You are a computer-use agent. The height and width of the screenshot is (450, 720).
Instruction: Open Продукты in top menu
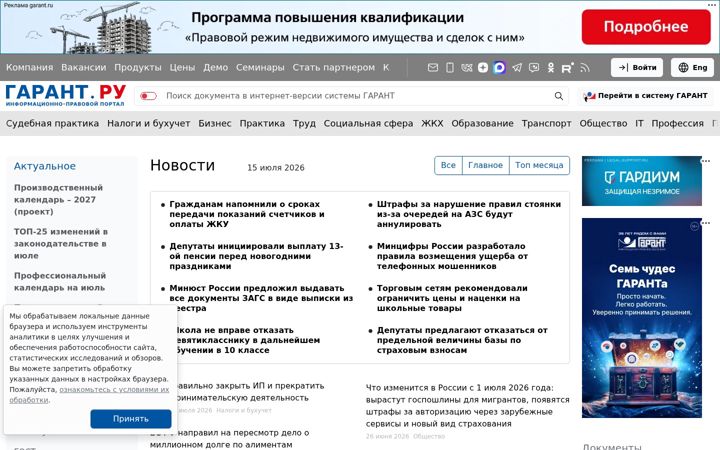(138, 68)
